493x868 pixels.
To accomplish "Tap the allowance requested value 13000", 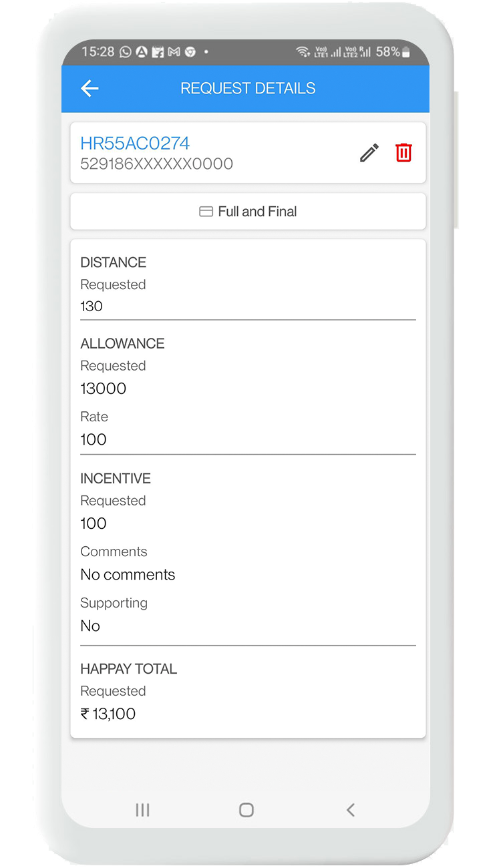I will tap(104, 389).
